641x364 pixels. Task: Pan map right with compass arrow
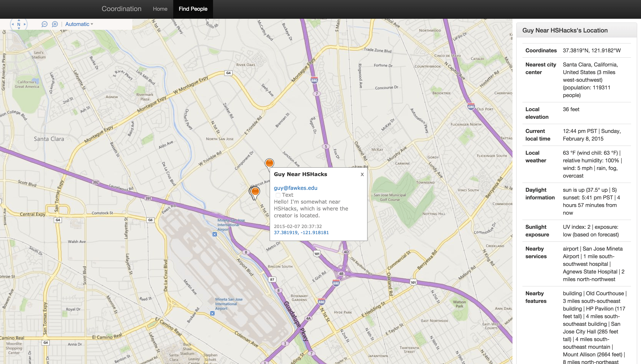click(24, 24)
